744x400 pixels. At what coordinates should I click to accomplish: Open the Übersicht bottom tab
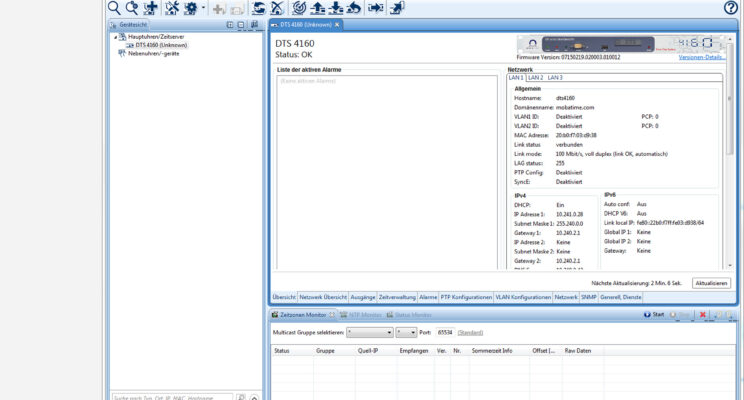tap(284, 297)
